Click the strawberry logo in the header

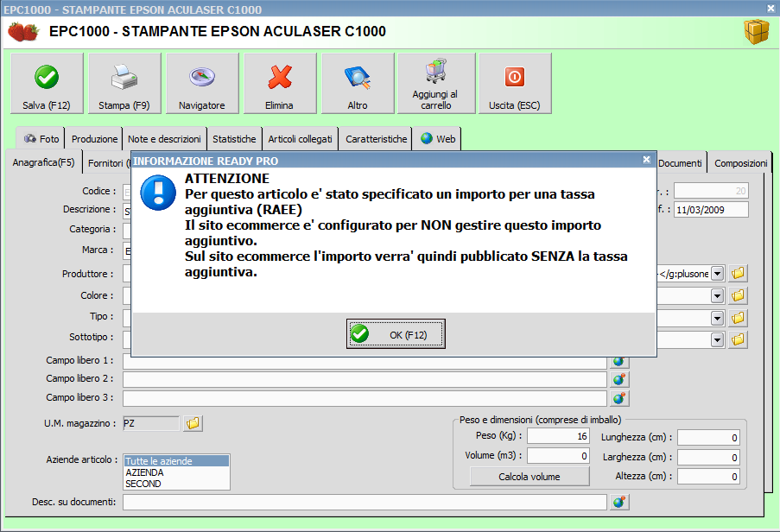23,32
